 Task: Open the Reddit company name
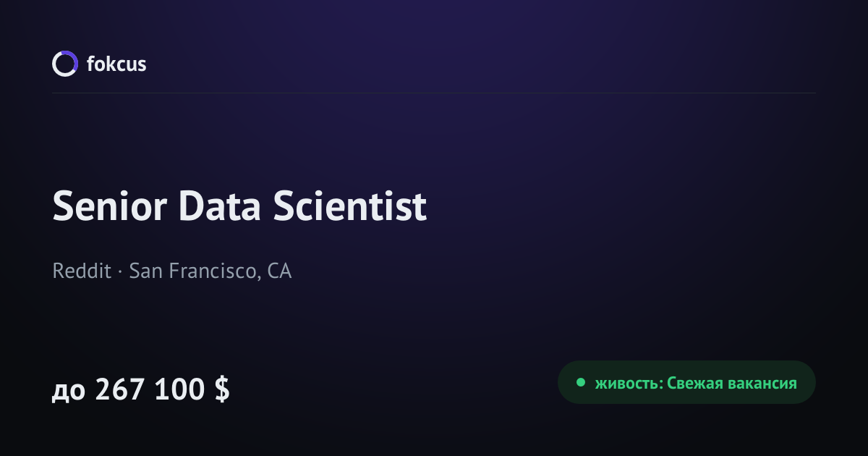point(80,271)
